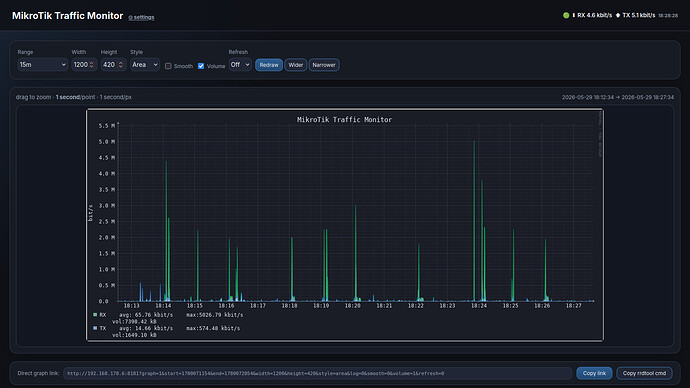Click the RX 4.6 kbit/s indicator
The height and width of the screenshot is (388, 690).
(592, 15)
